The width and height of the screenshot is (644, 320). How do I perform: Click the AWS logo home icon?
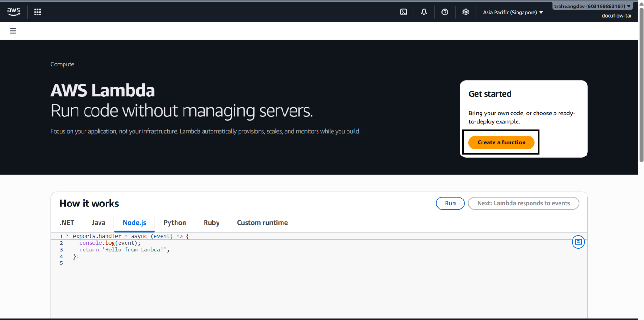pos(14,12)
